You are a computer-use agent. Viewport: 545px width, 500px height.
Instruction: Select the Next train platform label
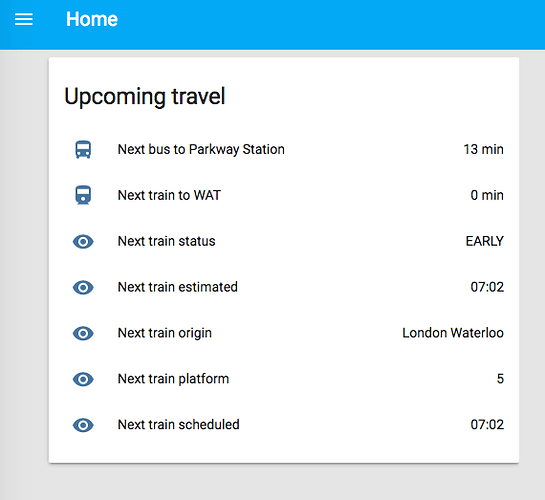173,379
